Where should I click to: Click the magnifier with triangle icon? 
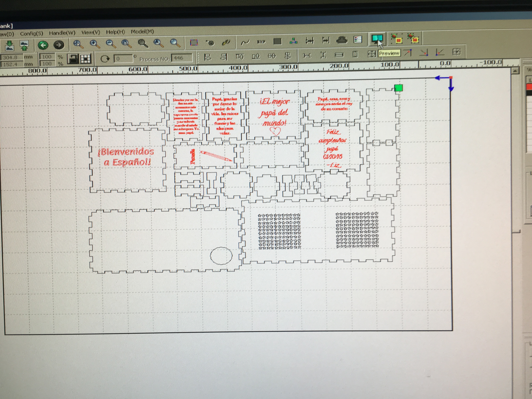159,43
